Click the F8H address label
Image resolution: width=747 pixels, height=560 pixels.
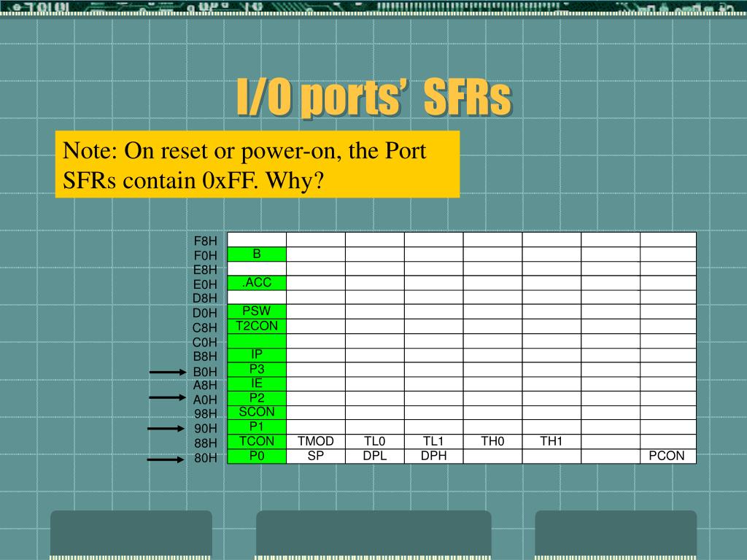pos(205,241)
